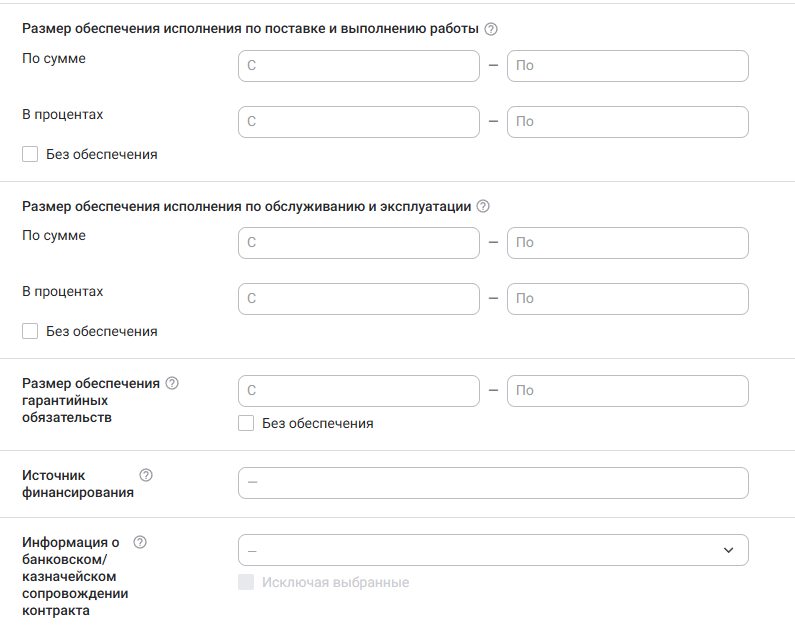
Task: Click help icon beside maintenance and operation security heading
Action: (x=483, y=207)
